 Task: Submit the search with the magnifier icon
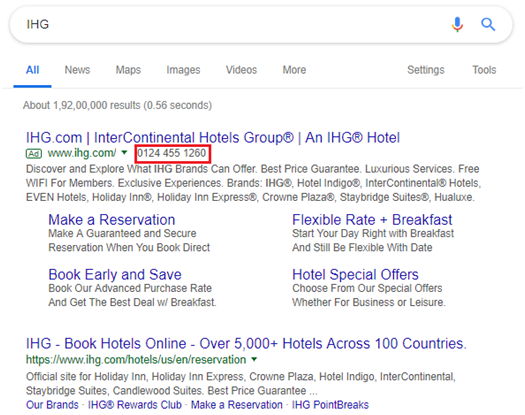[x=488, y=24]
